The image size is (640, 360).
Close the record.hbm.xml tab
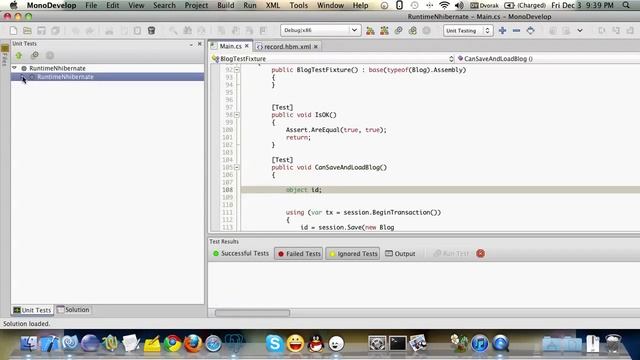pos(316,47)
